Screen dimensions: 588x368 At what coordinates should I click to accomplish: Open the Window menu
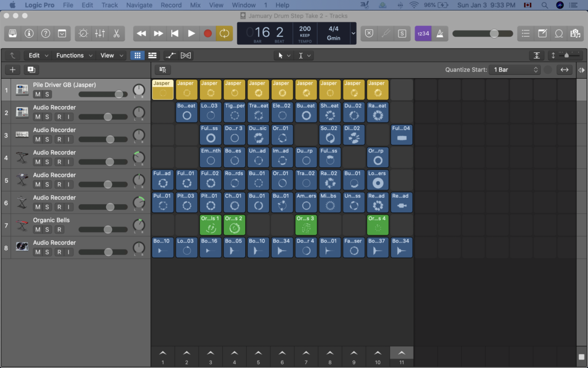click(243, 5)
